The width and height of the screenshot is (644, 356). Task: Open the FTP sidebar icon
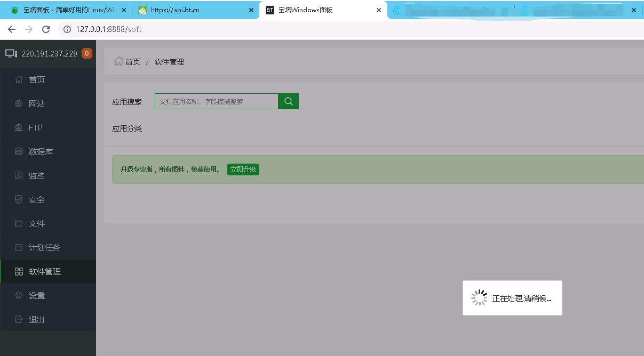point(19,128)
